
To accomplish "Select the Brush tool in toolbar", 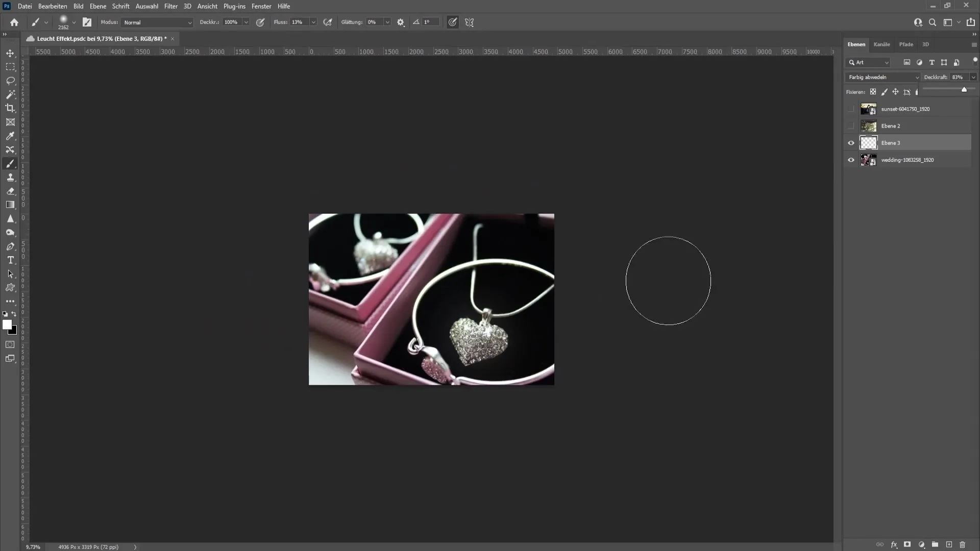I will pos(10,163).
